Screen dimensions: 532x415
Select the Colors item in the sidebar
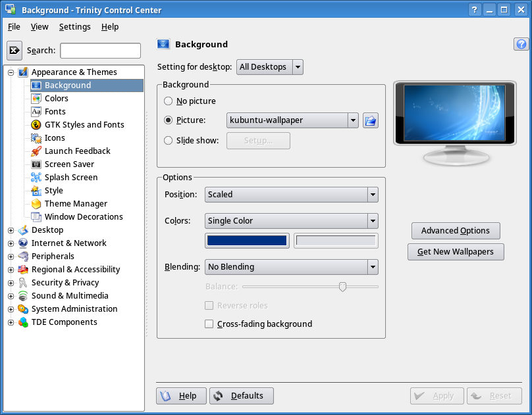pos(38,98)
